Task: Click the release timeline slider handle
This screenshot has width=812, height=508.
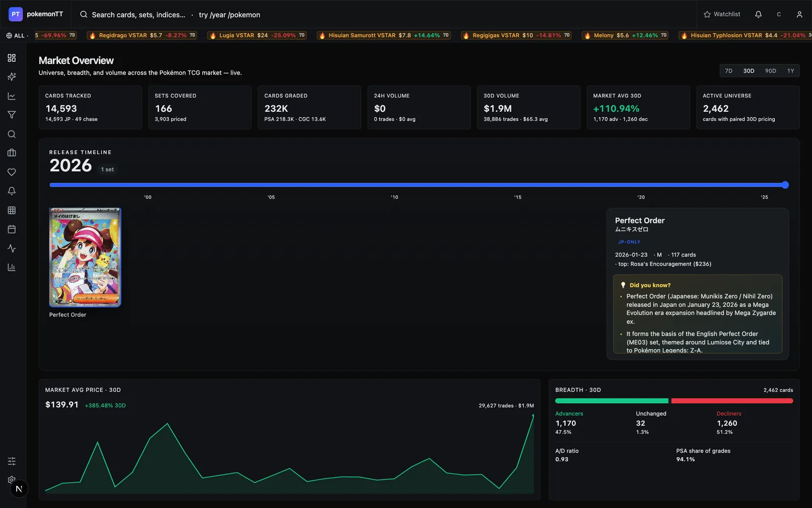Action: pyautogui.click(x=785, y=185)
